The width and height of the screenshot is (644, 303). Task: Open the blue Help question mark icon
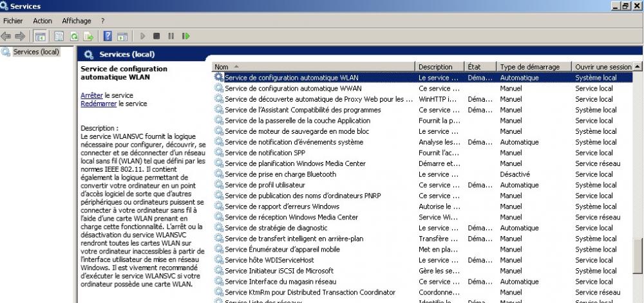108,36
